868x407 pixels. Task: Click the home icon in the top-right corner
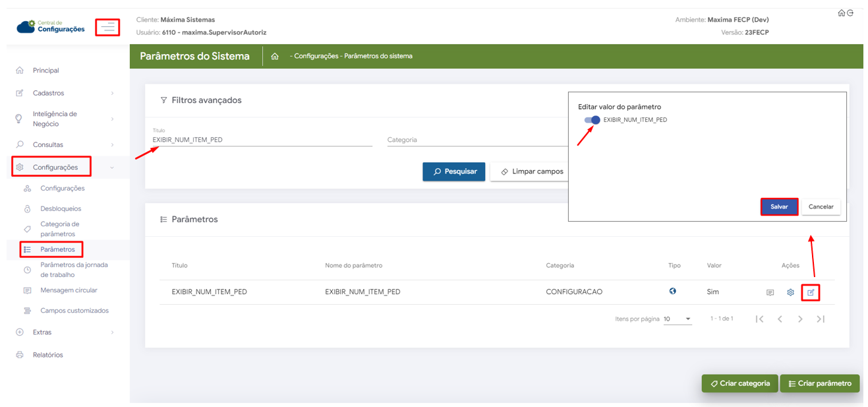point(841,13)
